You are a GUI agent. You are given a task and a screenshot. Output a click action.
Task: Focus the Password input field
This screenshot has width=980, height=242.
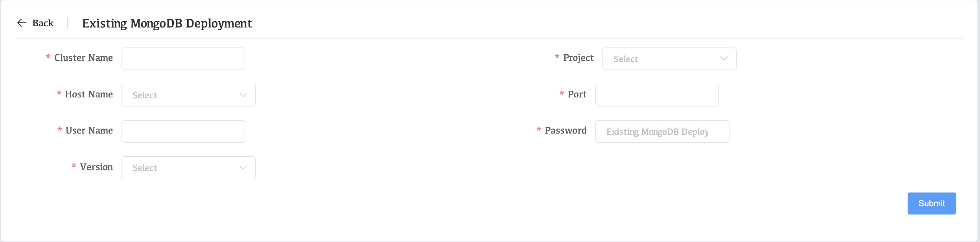(662, 132)
